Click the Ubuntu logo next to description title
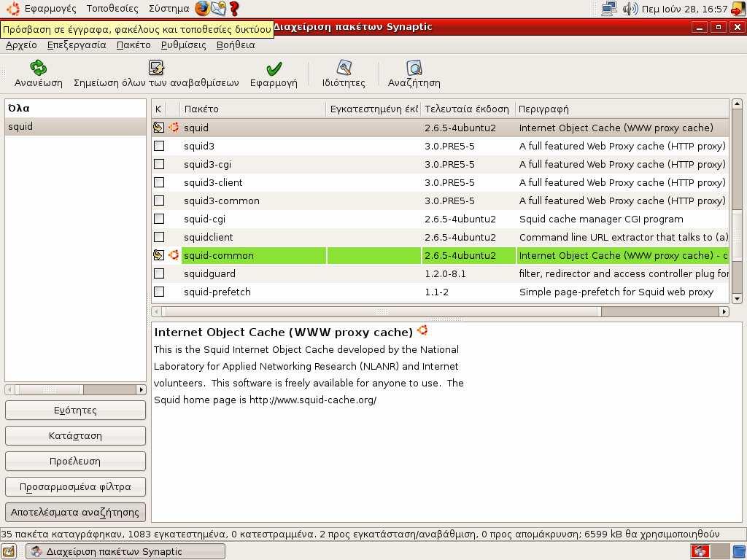 tap(422, 330)
